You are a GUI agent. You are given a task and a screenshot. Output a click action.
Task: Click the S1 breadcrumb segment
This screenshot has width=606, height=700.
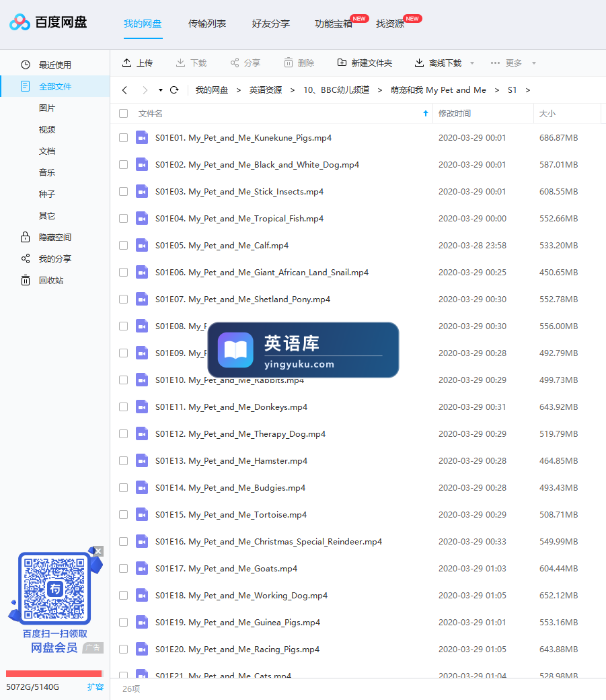click(x=513, y=90)
